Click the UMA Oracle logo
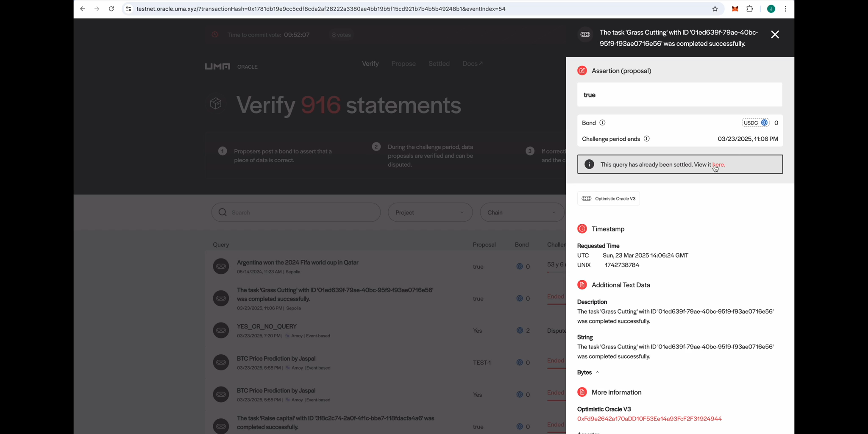The image size is (868, 434). click(x=231, y=67)
